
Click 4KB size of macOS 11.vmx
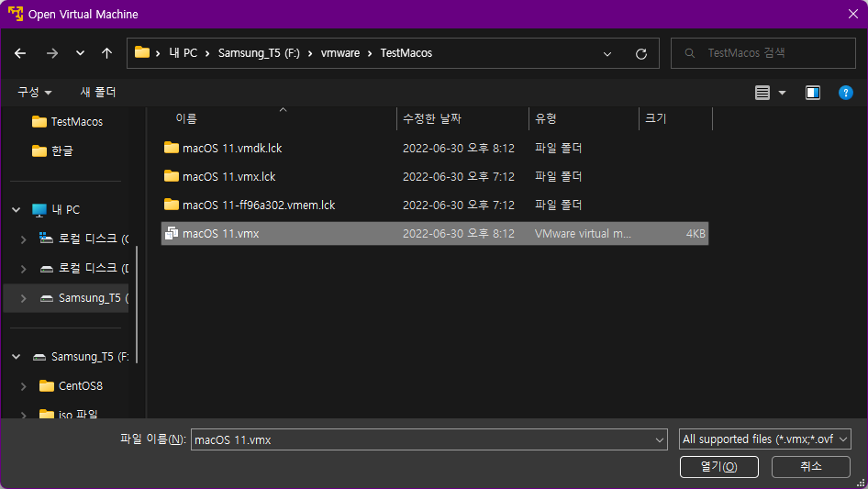pos(696,234)
